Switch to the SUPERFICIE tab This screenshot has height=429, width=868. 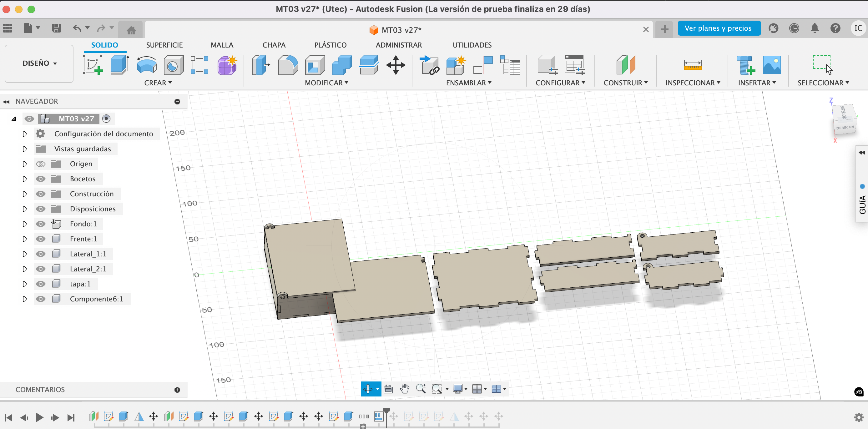tap(164, 45)
